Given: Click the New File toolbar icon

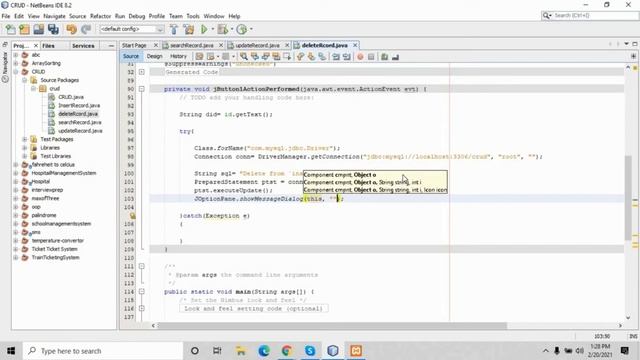Looking at the screenshot, I should pos(10,29).
